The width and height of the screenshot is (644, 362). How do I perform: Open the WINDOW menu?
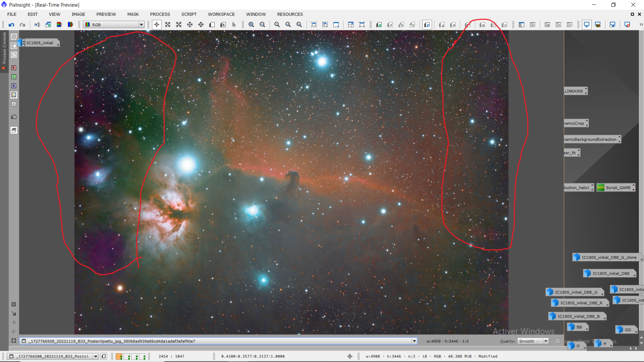point(256,14)
